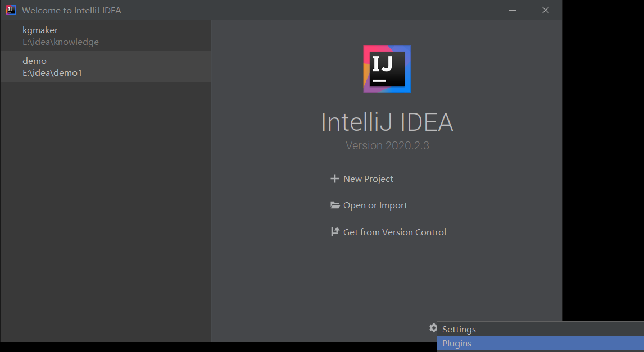Click the IntelliJ title bar app icon
Screen dimensions: 644x352
coord(11,10)
